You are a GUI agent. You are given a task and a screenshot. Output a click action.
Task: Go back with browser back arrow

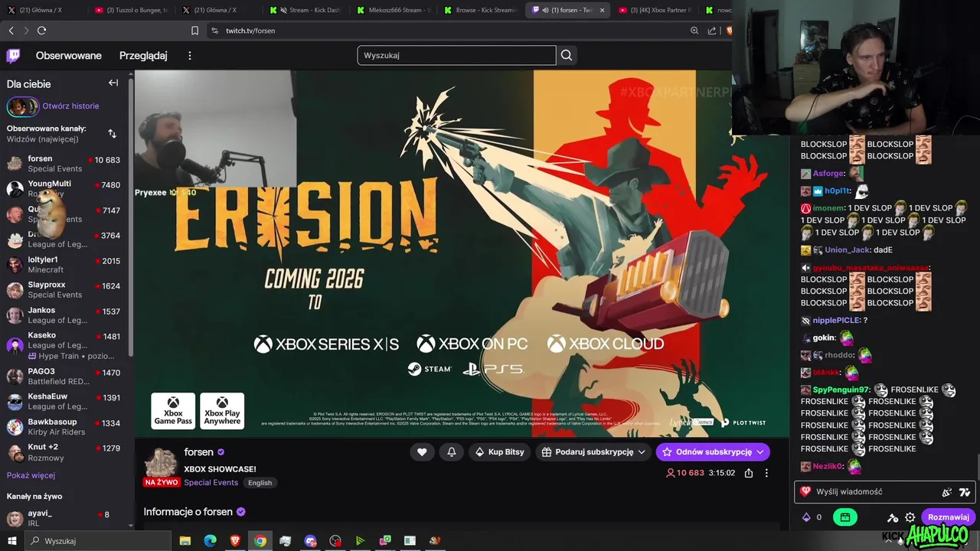(x=11, y=31)
